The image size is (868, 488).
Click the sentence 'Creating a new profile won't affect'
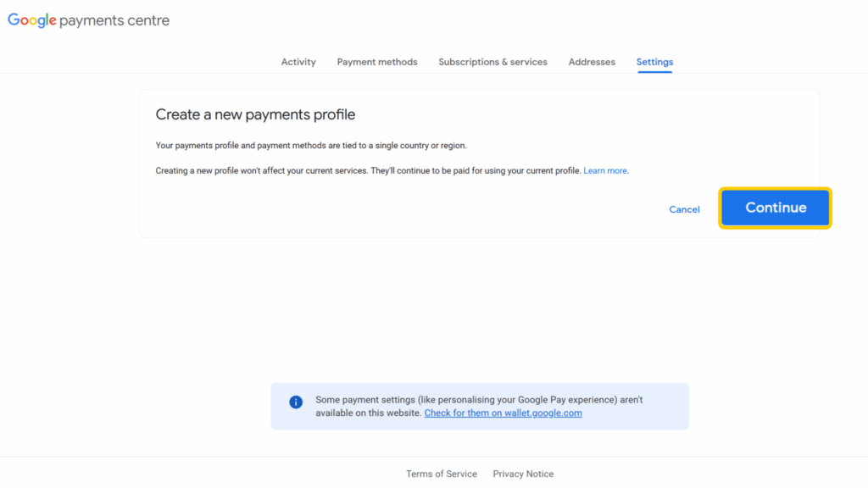(368, 171)
